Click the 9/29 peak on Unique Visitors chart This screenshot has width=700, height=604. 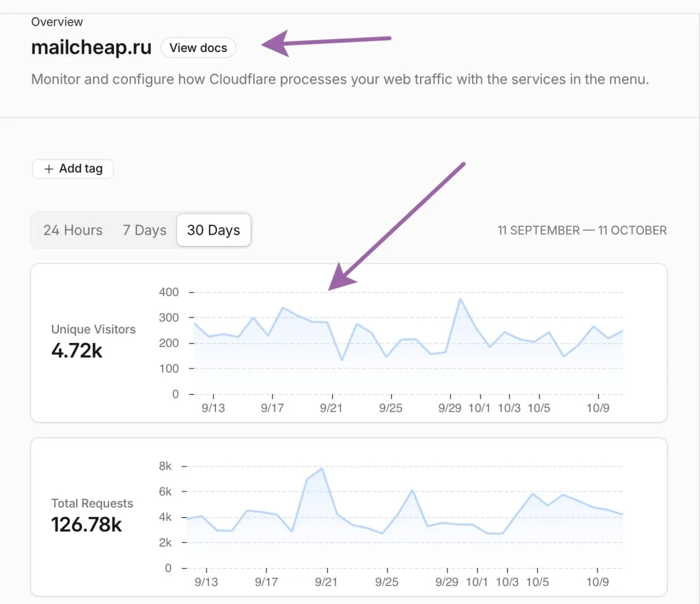[x=460, y=299]
